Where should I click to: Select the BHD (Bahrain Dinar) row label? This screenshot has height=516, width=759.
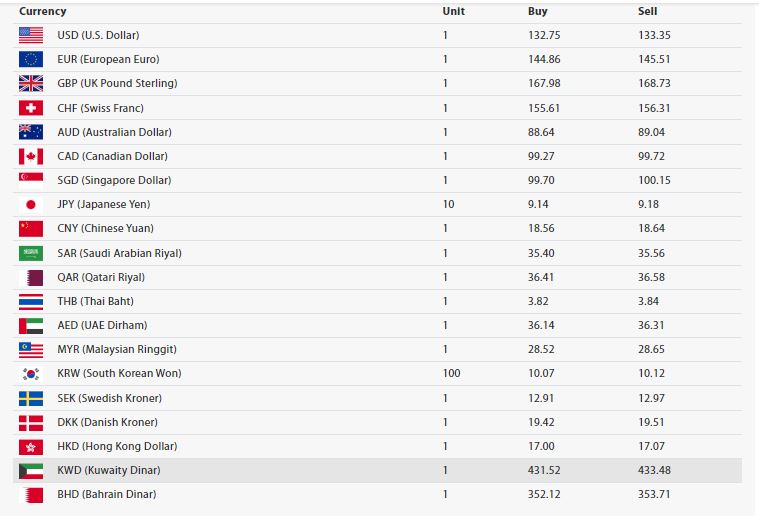pos(106,494)
